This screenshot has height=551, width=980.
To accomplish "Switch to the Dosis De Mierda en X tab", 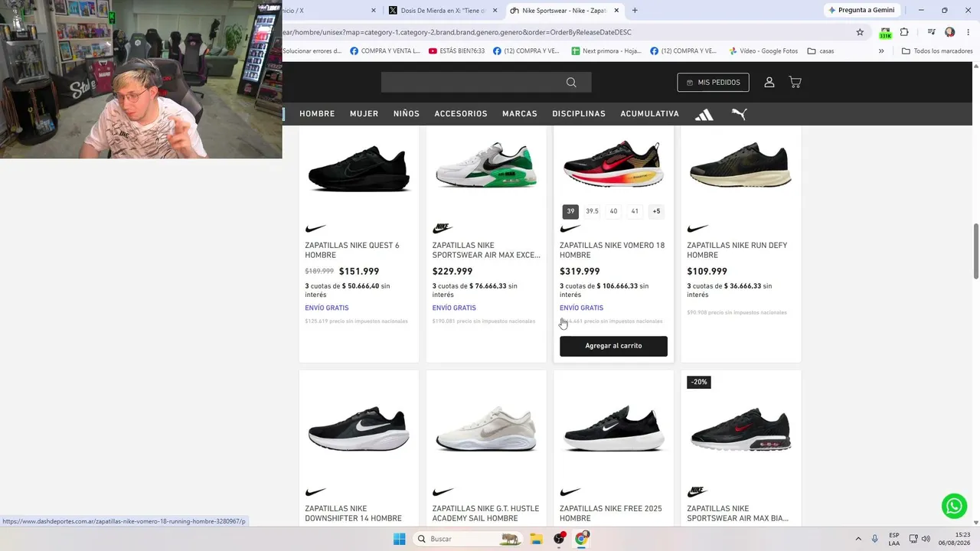I will [x=443, y=11].
